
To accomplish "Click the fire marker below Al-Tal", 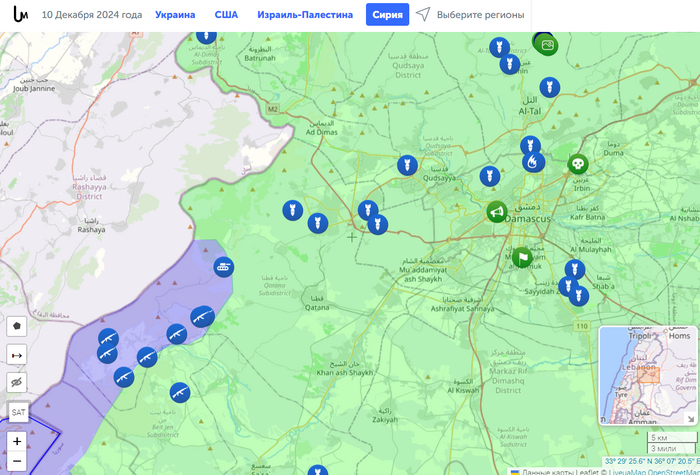I will click(534, 161).
